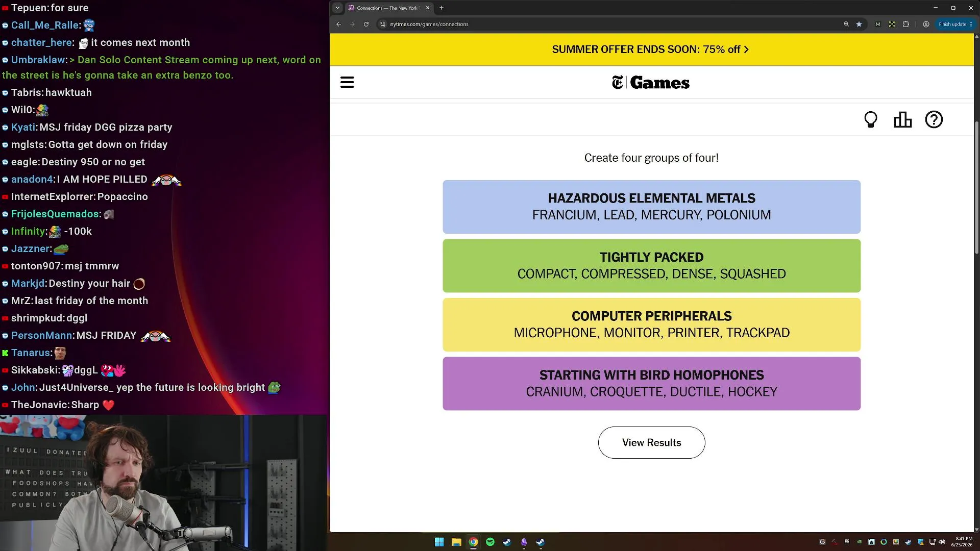Open the help question mark icon

tap(934, 120)
